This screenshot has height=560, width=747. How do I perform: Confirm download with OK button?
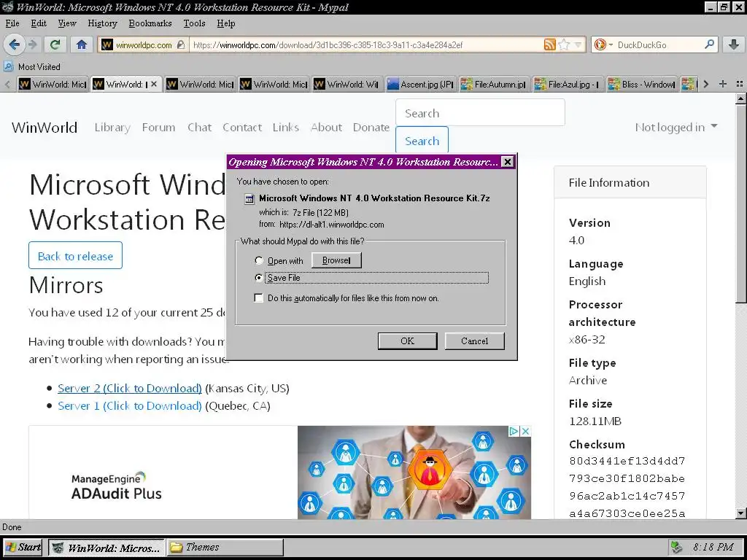[x=407, y=341]
